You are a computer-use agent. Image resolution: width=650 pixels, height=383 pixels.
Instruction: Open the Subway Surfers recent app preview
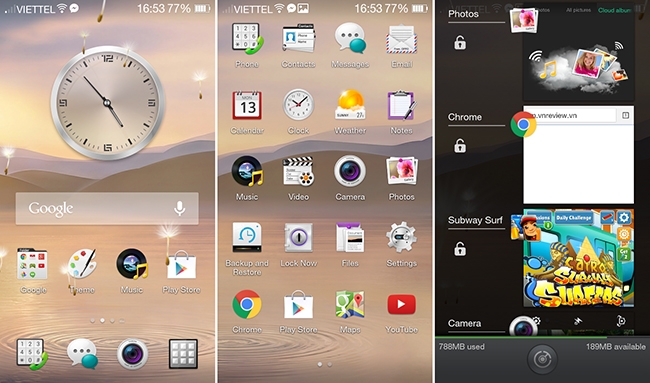(x=578, y=258)
